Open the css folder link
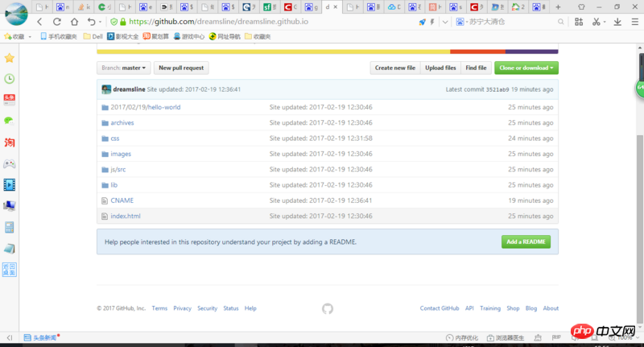Screen dimensions: 644x347 [115, 138]
